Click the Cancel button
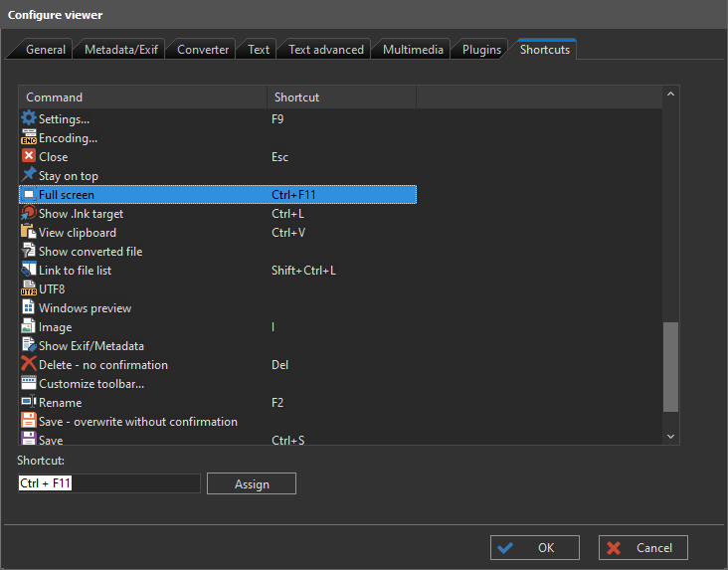This screenshot has height=570, width=728. coord(642,547)
